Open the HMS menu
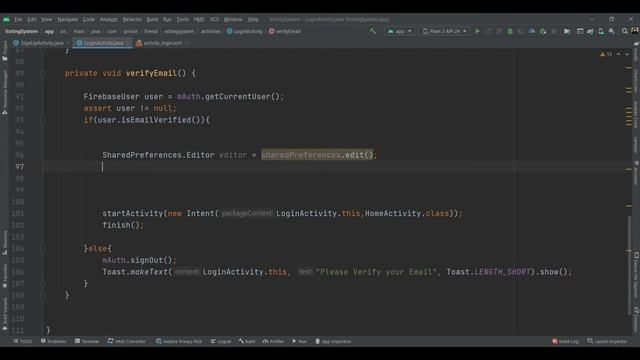Image resolution: width=640 pixels, height=360 pixels. click(199, 19)
